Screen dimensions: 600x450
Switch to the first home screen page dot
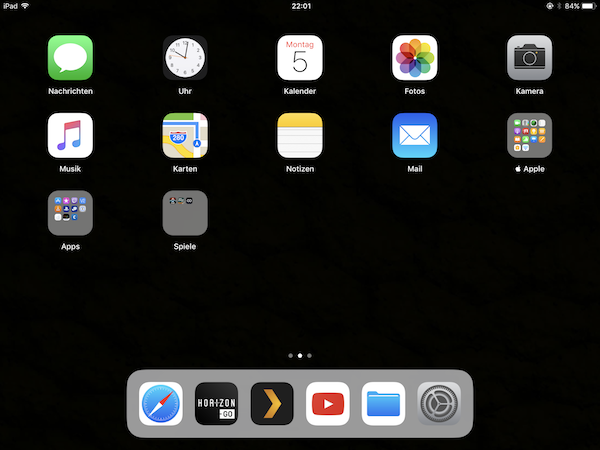290,356
